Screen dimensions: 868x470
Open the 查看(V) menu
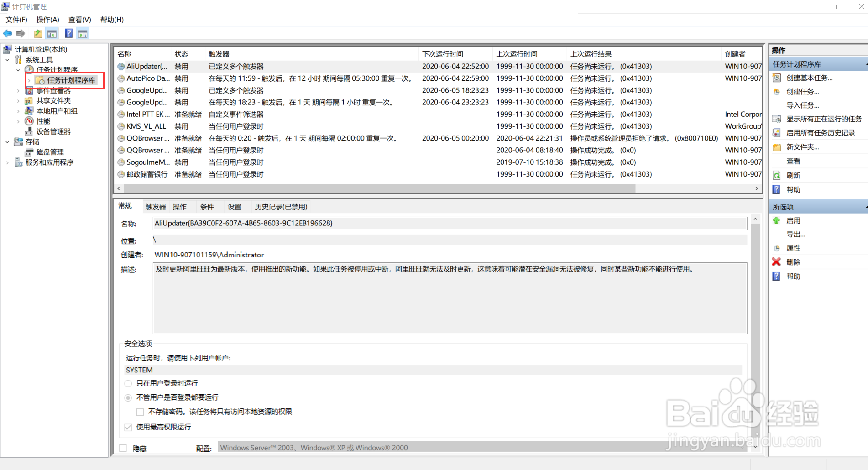click(80, 20)
